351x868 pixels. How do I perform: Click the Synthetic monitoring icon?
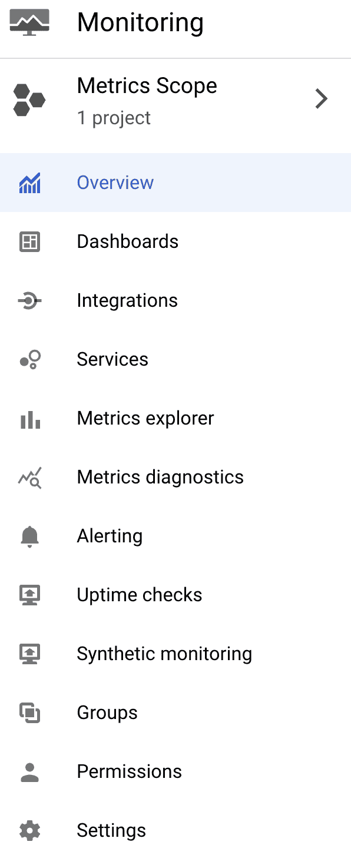[x=30, y=654]
